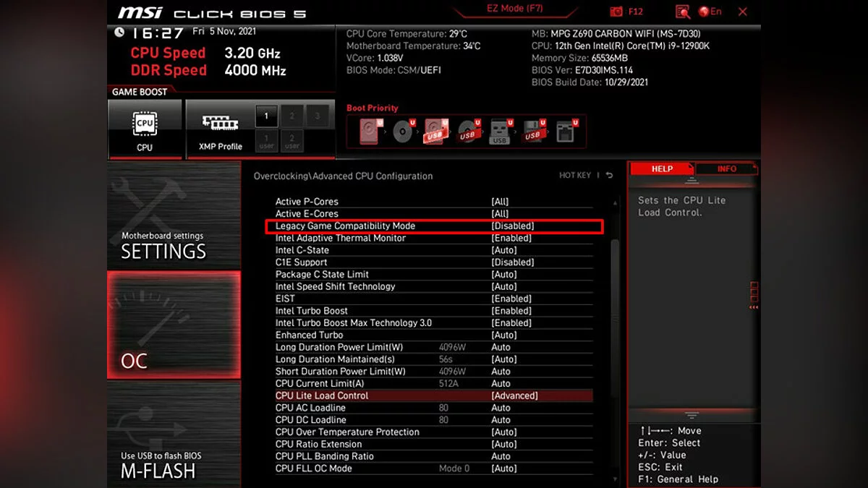Toggle Legacy Game Compatibility Mode setting
This screenshot has width=868, height=488.
(512, 226)
